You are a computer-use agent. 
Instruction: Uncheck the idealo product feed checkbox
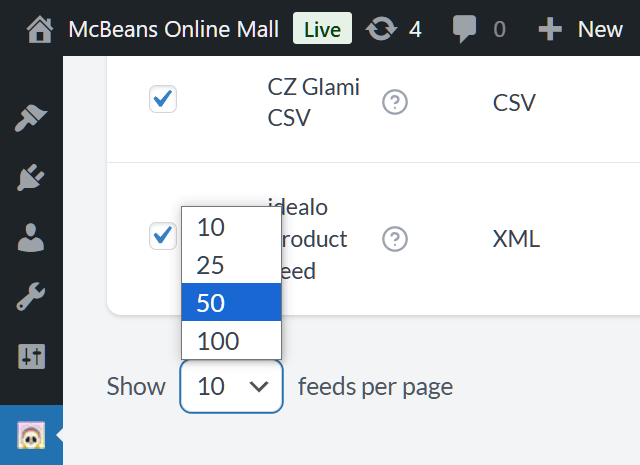163,236
